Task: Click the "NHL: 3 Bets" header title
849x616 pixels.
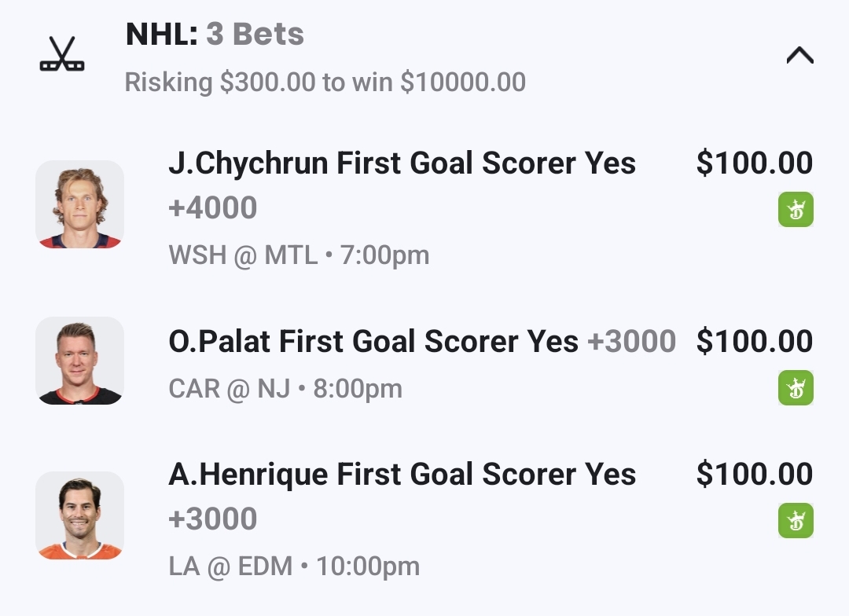Action: (x=215, y=35)
